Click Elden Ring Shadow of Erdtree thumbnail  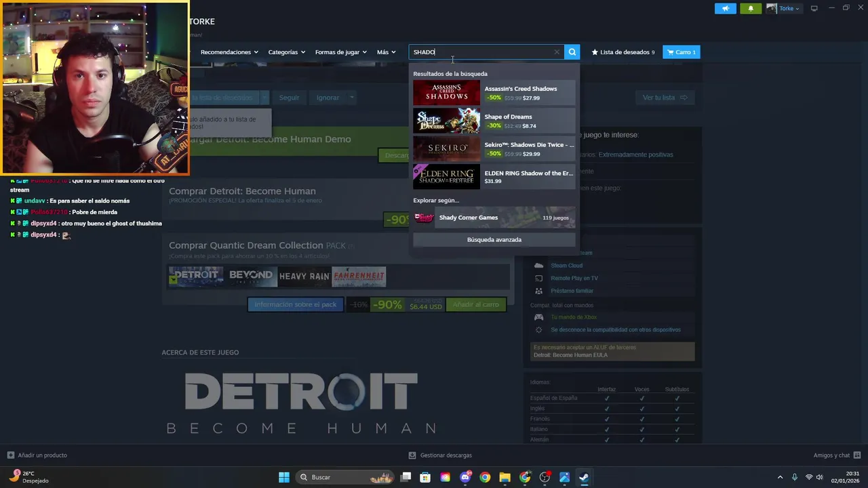pyautogui.click(x=446, y=177)
